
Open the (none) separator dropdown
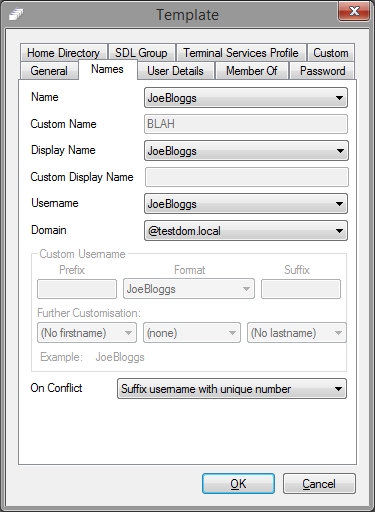click(192, 333)
